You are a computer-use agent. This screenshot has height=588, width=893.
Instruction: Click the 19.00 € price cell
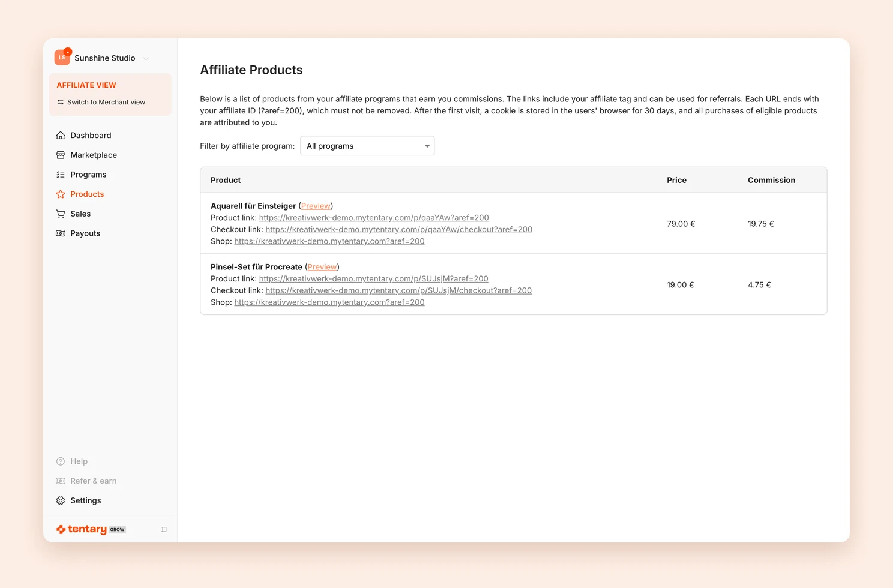click(x=681, y=285)
